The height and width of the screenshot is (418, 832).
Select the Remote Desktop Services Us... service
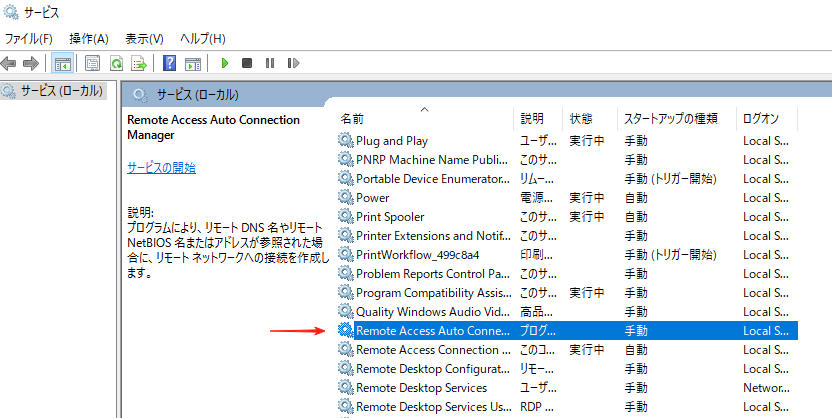point(433,407)
